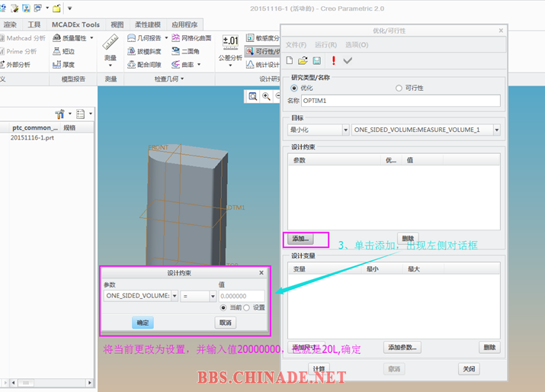Viewport: 545px width, 392px height.
Task: Open the View (视图) ribbon tab
Action: (117, 24)
